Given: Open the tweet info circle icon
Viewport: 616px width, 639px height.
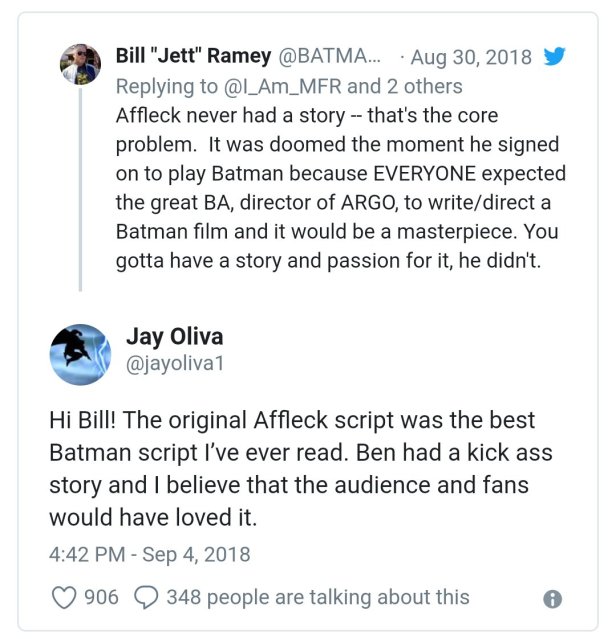Looking at the screenshot, I should click(551, 599).
